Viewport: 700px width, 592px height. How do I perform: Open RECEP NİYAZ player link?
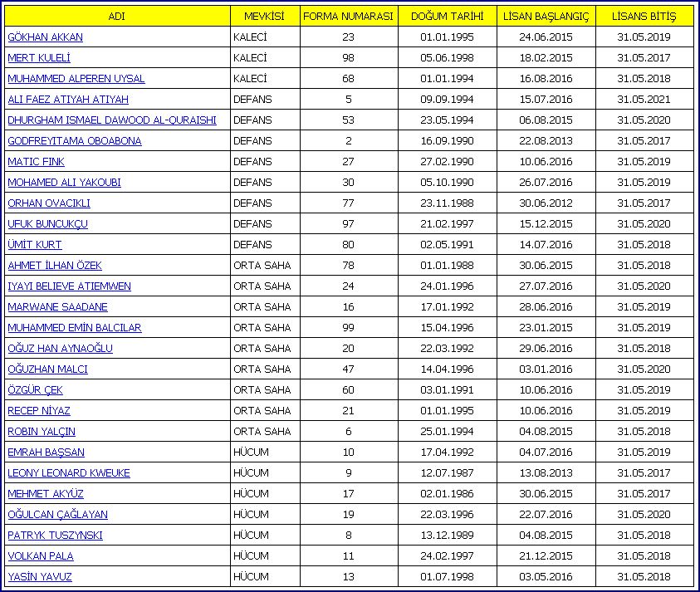click(x=39, y=411)
